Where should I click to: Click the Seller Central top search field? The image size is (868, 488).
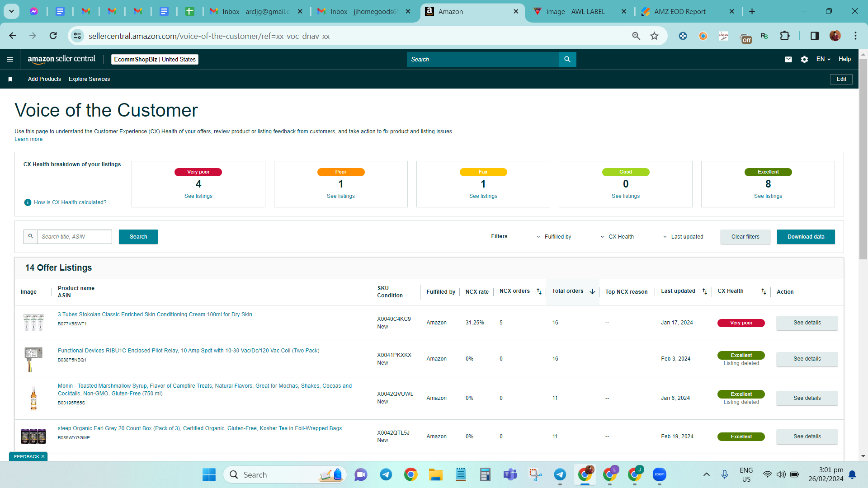(x=483, y=59)
